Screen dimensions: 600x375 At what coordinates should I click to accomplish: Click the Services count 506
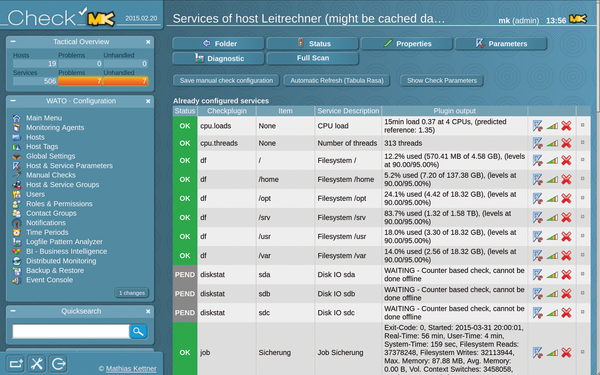(35, 81)
